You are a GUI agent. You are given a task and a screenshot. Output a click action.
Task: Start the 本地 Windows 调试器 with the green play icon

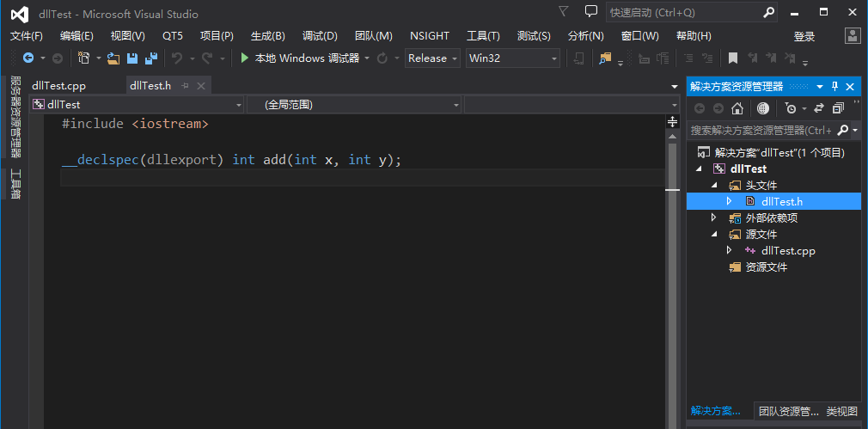(245, 58)
